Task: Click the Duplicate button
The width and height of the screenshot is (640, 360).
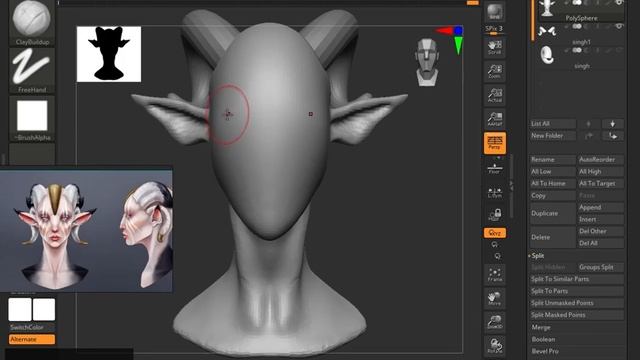Action: (553, 213)
